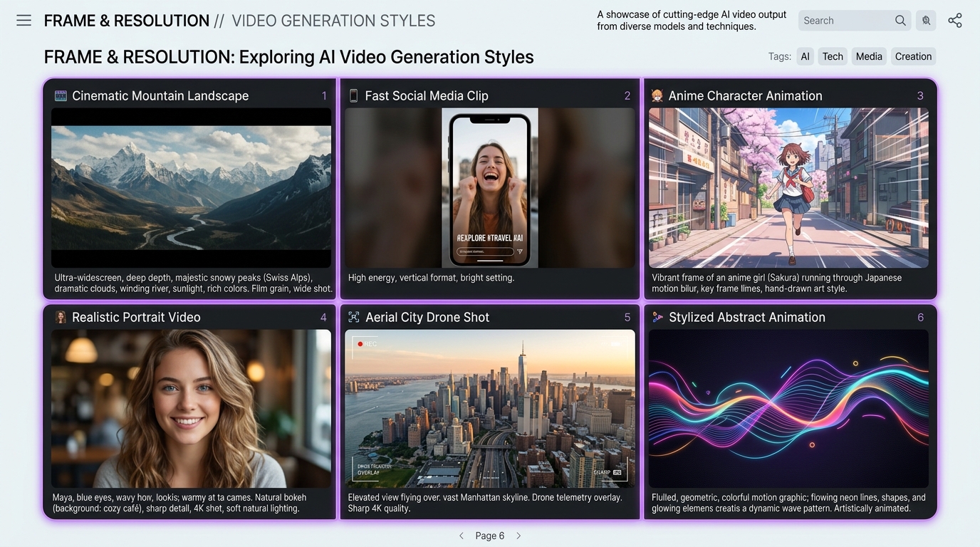Screen dimensions: 980x547
Task: Open the hamburger menu
Action: click(24, 21)
